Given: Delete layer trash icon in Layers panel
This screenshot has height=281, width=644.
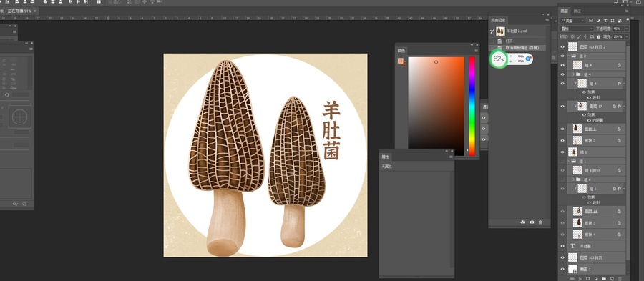Looking at the screenshot, I should click(x=620, y=279).
